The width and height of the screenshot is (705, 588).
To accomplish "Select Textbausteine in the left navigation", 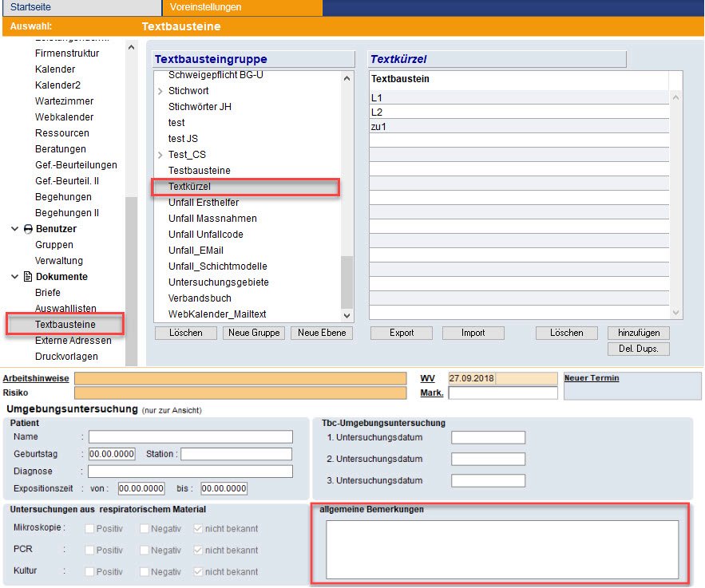I will point(65,325).
